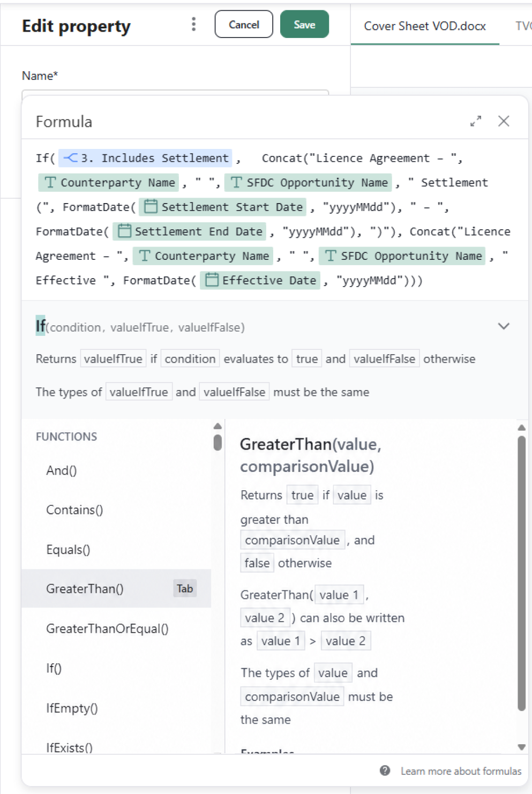The width and height of the screenshot is (532, 794).
Task: Click the Formula dialog title
Action: click(64, 122)
